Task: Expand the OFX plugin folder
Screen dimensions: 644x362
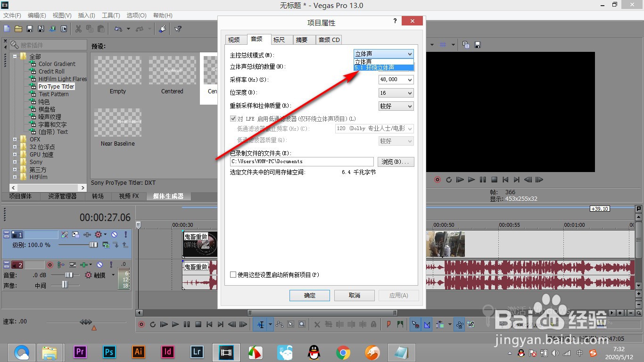Action: [15, 139]
